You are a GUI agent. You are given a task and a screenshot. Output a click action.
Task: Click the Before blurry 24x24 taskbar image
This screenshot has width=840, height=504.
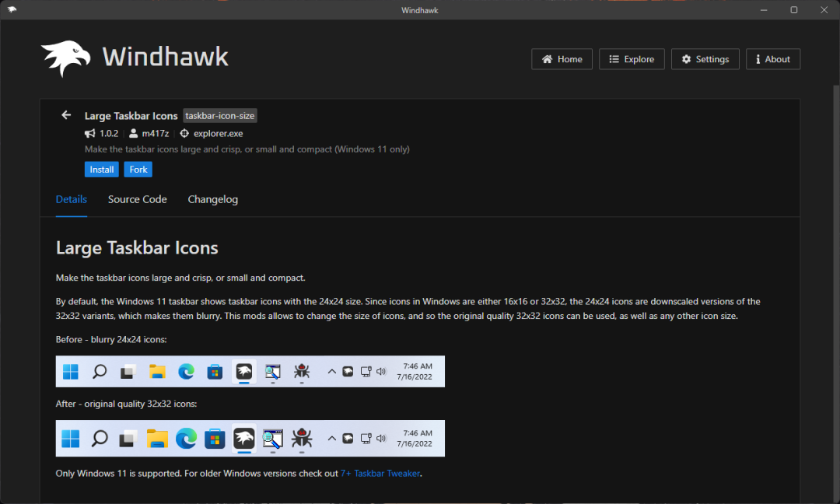click(250, 372)
